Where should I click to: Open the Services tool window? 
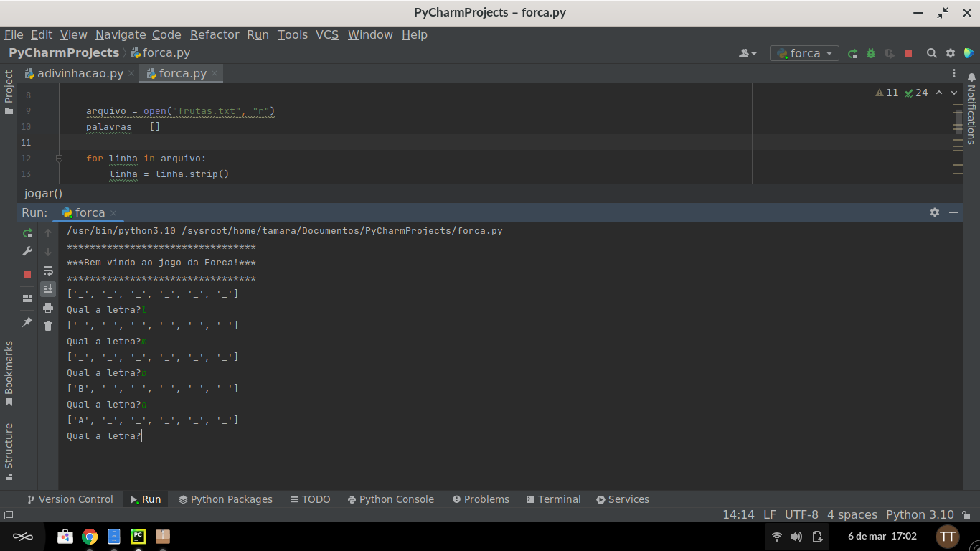[x=623, y=499]
